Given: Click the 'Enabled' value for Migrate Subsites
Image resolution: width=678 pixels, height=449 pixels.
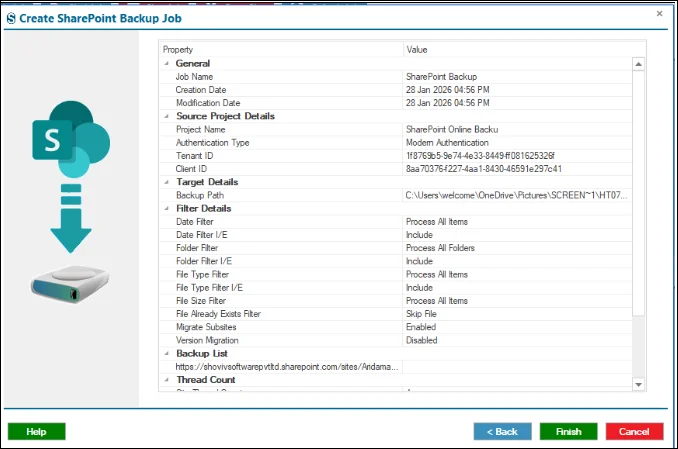Looking at the screenshot, I should [x=421, y=327].
